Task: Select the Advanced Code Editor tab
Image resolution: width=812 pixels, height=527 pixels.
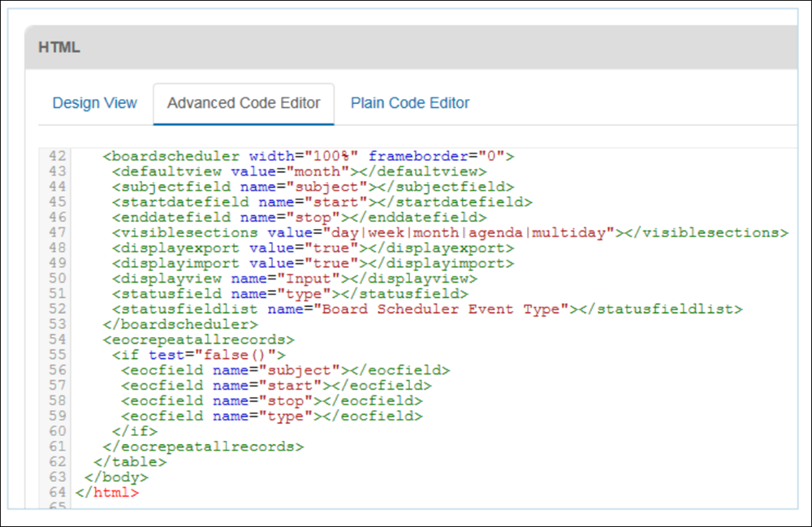Action: pos(243,103)
